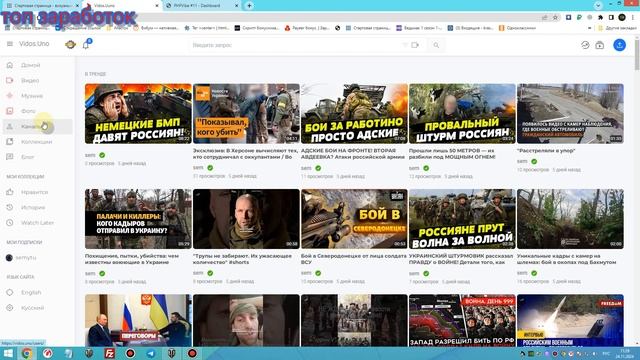Close the Vidos.Uno browser tab

coord(157,6)
